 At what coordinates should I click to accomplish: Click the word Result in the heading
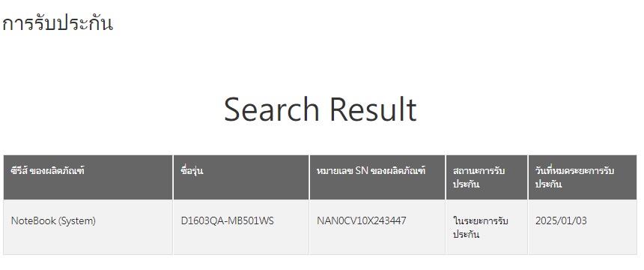374,109
